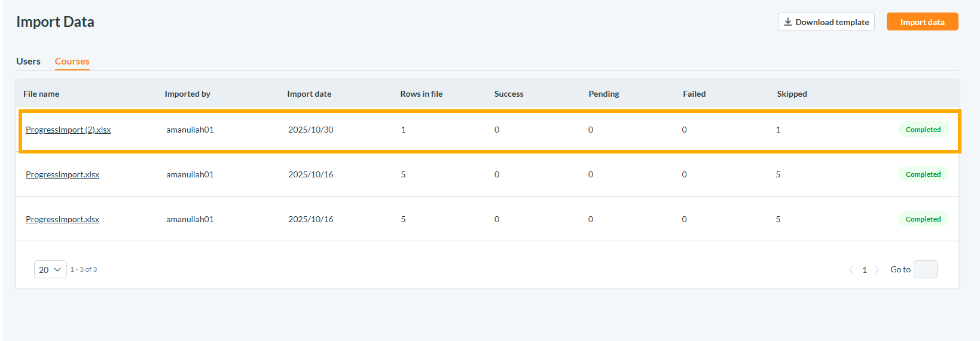Click the orange Import data button

(922, 22)
